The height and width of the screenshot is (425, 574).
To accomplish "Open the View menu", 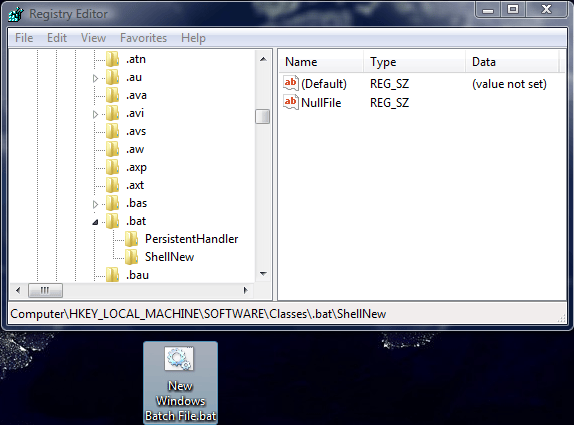I will coord(93,38).
